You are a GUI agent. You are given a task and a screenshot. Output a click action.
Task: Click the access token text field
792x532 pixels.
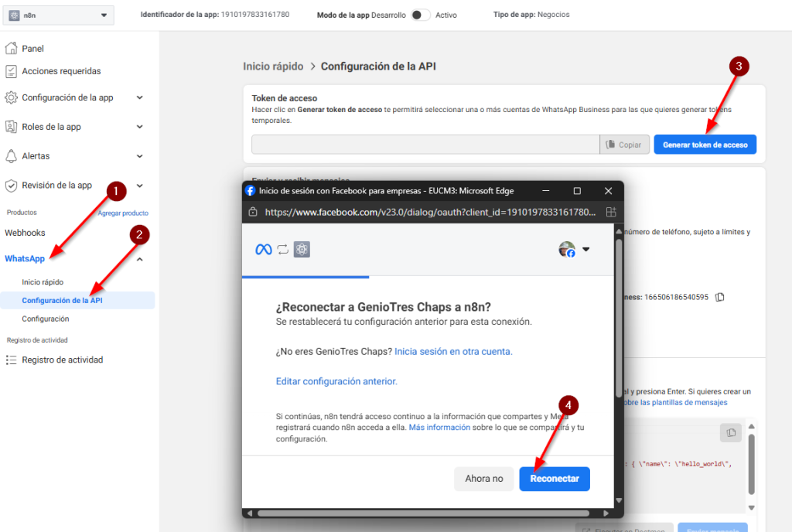(x=426, y=145)
